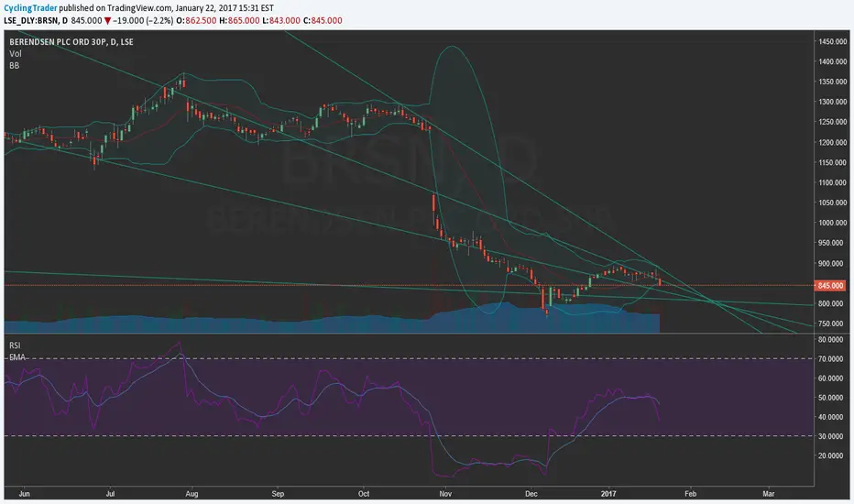This screenshot has height=504, width=854.
Task: Click the 1100.000 price axis label
Action: 833,182
